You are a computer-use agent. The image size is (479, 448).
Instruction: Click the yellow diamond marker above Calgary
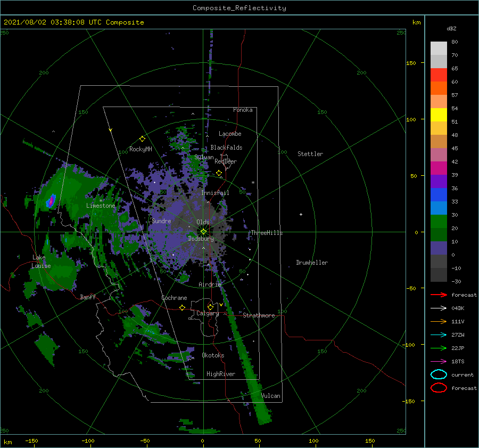click(210, 307)
